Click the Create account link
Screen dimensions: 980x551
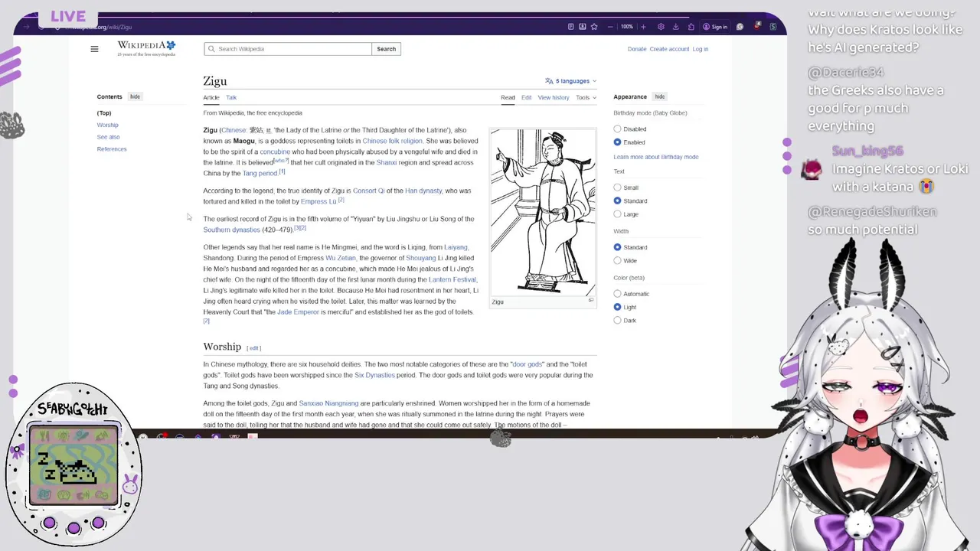[x=669, y=49]
